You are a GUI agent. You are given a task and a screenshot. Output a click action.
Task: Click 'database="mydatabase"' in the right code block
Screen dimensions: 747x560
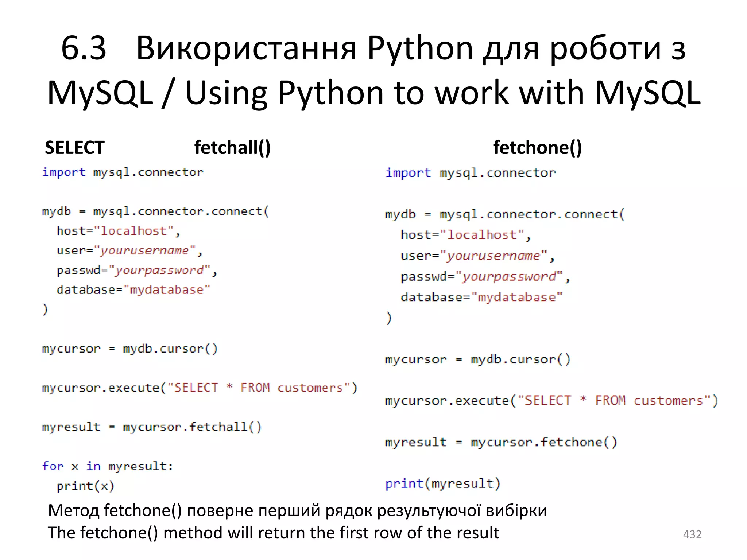pyautogui.click(x=481, y=297)
